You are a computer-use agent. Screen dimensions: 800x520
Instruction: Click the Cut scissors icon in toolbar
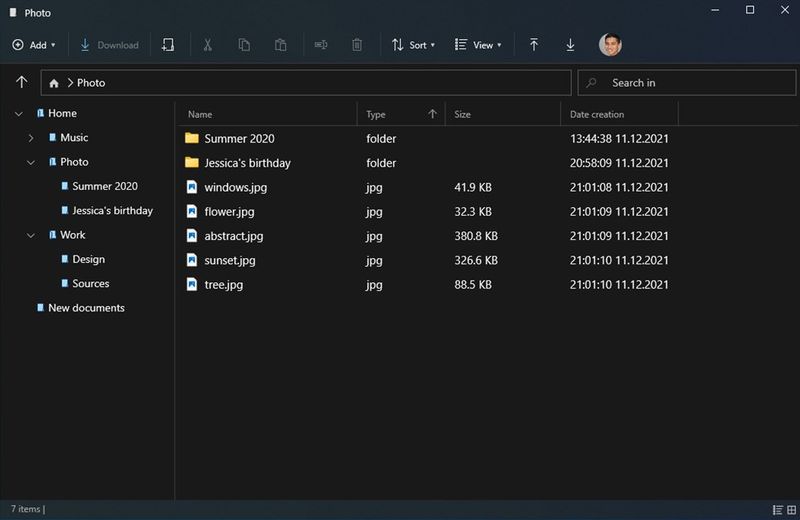coord(207,45)
